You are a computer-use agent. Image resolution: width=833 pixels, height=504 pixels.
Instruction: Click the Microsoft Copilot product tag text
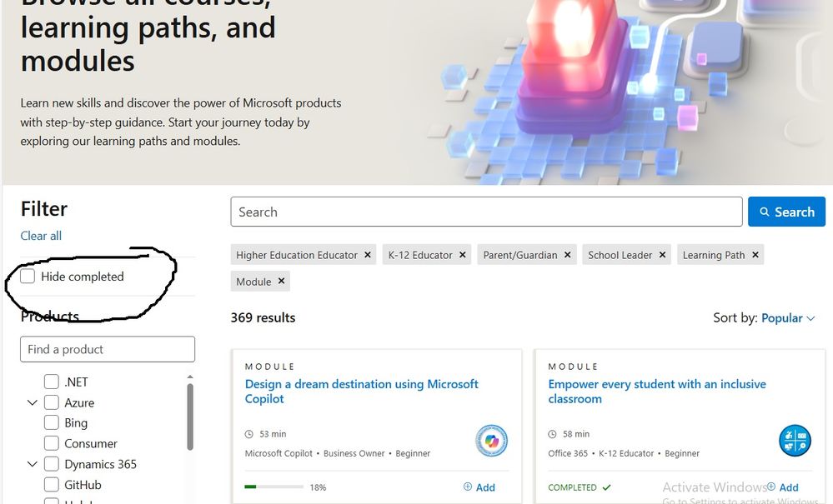click(x=279, y=453)
